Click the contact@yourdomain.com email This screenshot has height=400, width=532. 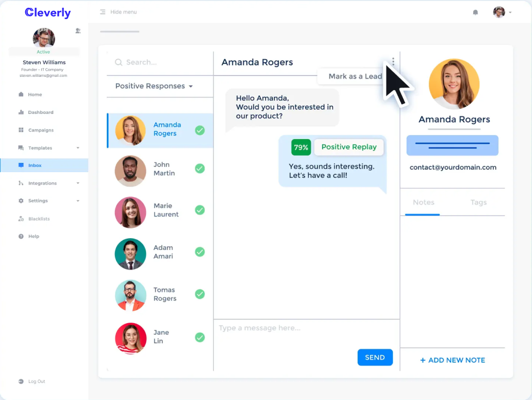[x=453, y=167]
